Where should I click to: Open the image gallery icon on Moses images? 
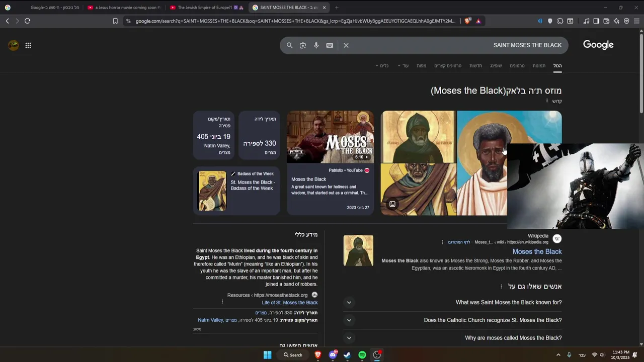(x=392, y=204)
